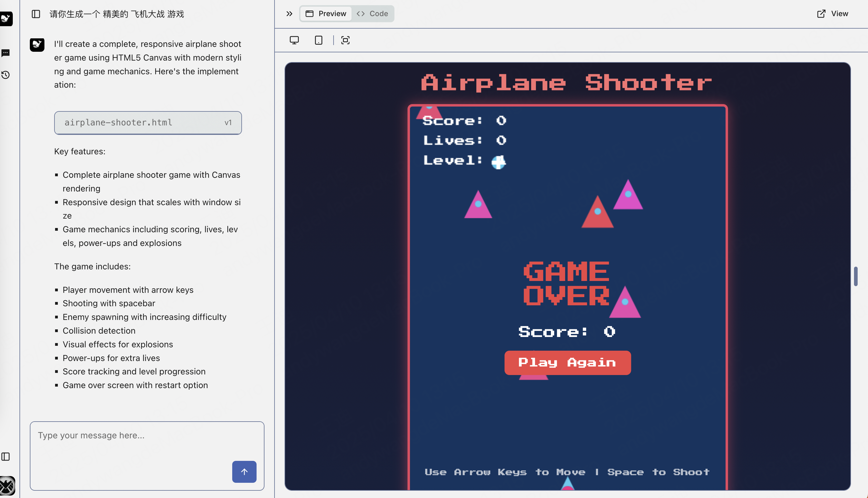868x498 pixels.
Task: Click the preview vertical scrollbar handle
Action: [x=855, y=276]
